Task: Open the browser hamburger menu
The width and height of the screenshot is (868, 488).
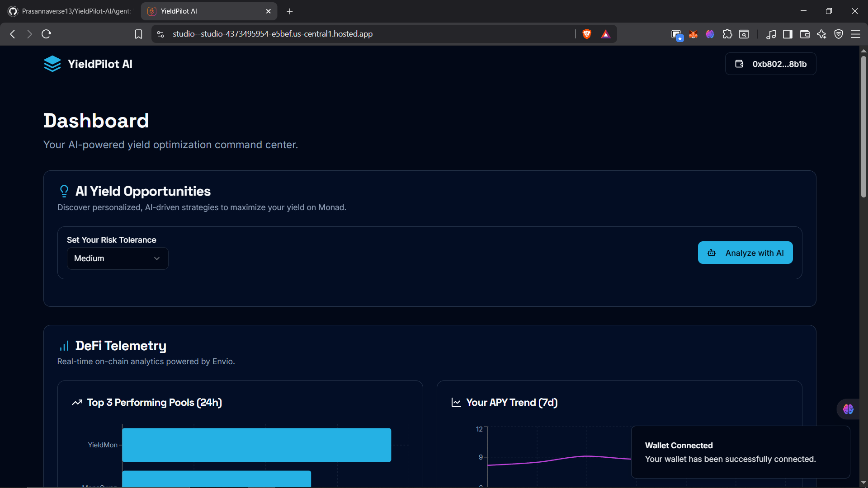Action: pyautogui.click(x=855, y=34)
